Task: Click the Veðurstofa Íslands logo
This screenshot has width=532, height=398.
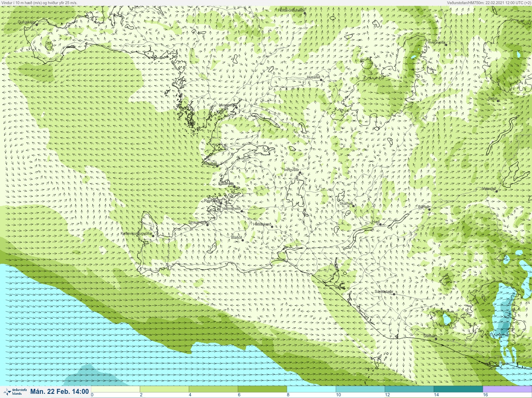Action: click(15, 391)
